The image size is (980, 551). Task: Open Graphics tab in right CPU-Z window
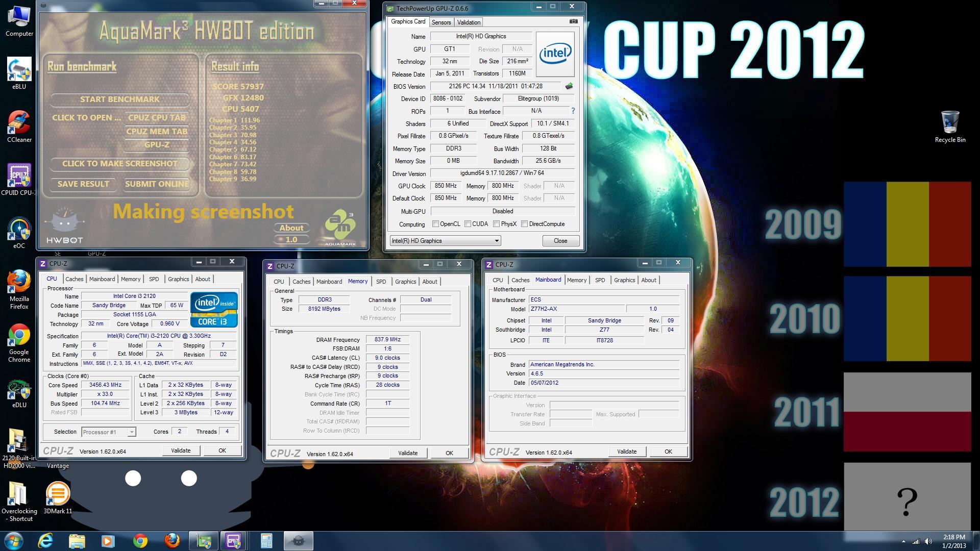624,280
